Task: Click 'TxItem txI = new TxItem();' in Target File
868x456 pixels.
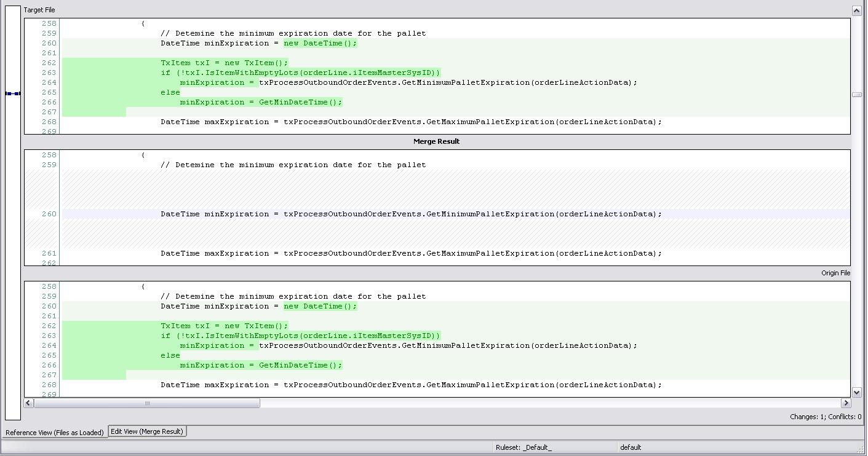Action: pyautogui.click(x=225, y=63)
